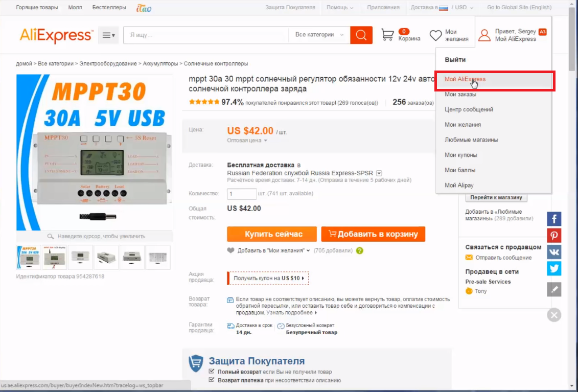The width and height of the screenshot is (578, 392).
Task: Click the orange search magnifier button
Action: coord(361,35)
